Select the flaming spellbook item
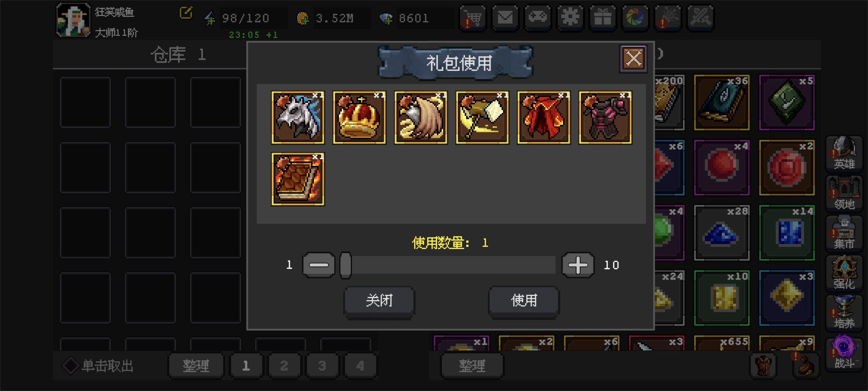Image resolution: width=868 pixels, height=391 pixels. tap(298, 179)
